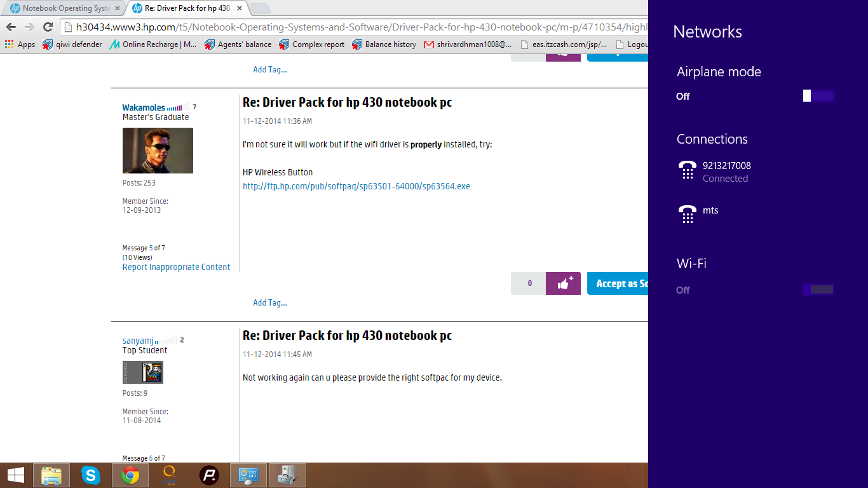This screenshot has width=868, height=488.
Task: Click the first Re: Driver Pack heading by Wakamoles
Action: coord(348,102)
